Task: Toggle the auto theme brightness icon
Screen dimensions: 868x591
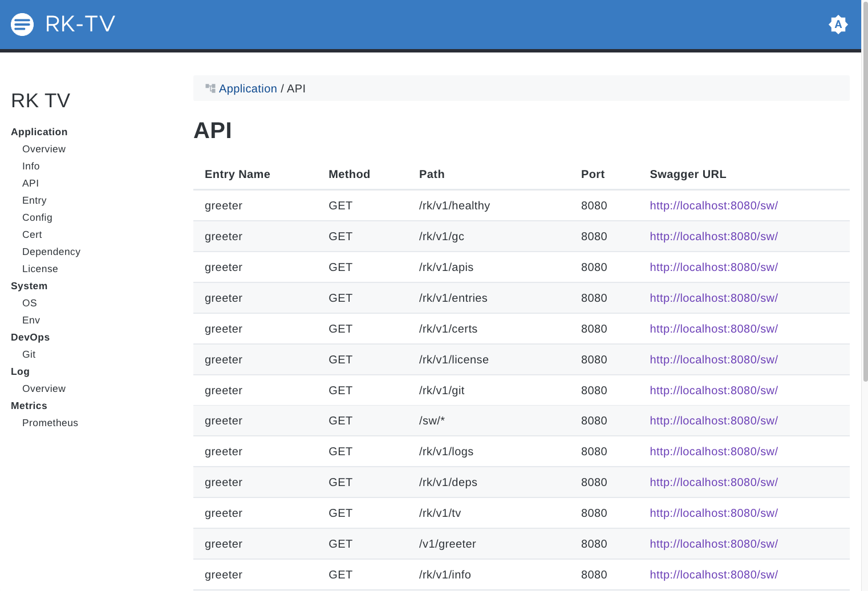Action: pos(838,25)
